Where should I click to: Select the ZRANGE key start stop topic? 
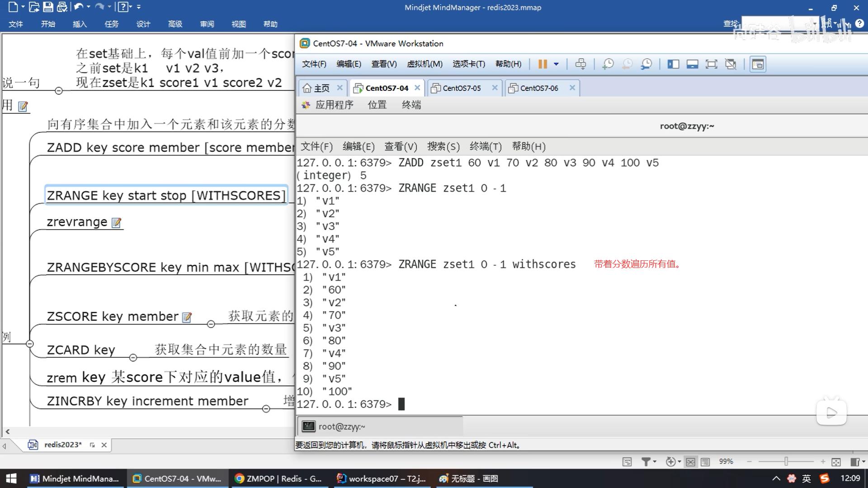(166, 195)
